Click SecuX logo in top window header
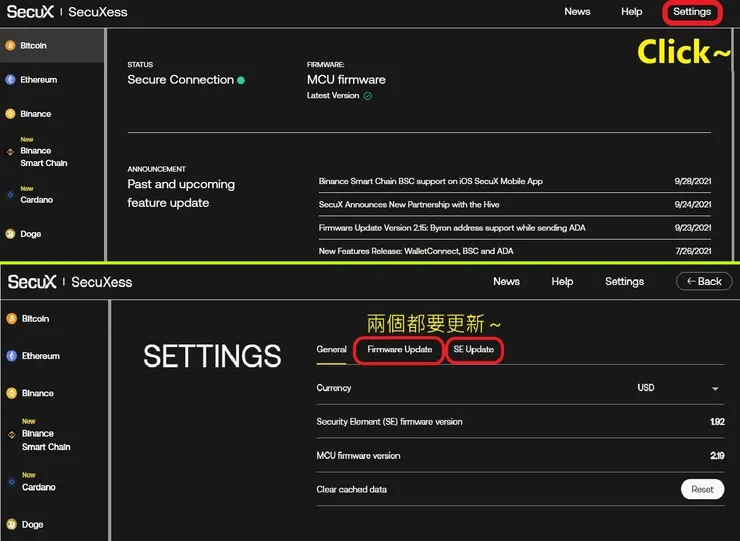The width and height of the screenshot is (740, 541). click(x=30, y=12)
